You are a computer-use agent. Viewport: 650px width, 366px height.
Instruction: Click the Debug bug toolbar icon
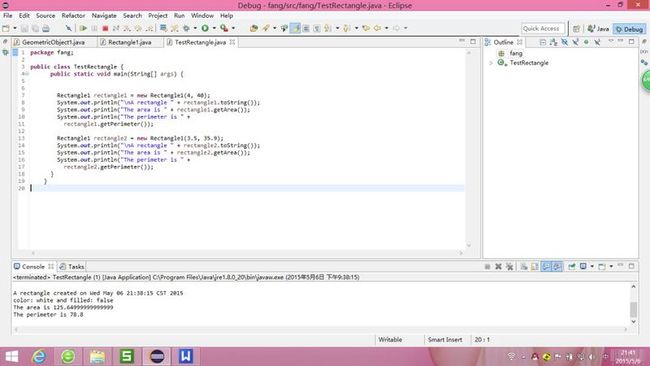click(x=186, y=28)
